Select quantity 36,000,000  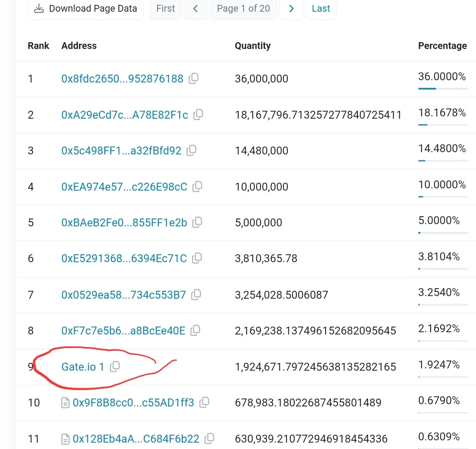tap(262, 79)
